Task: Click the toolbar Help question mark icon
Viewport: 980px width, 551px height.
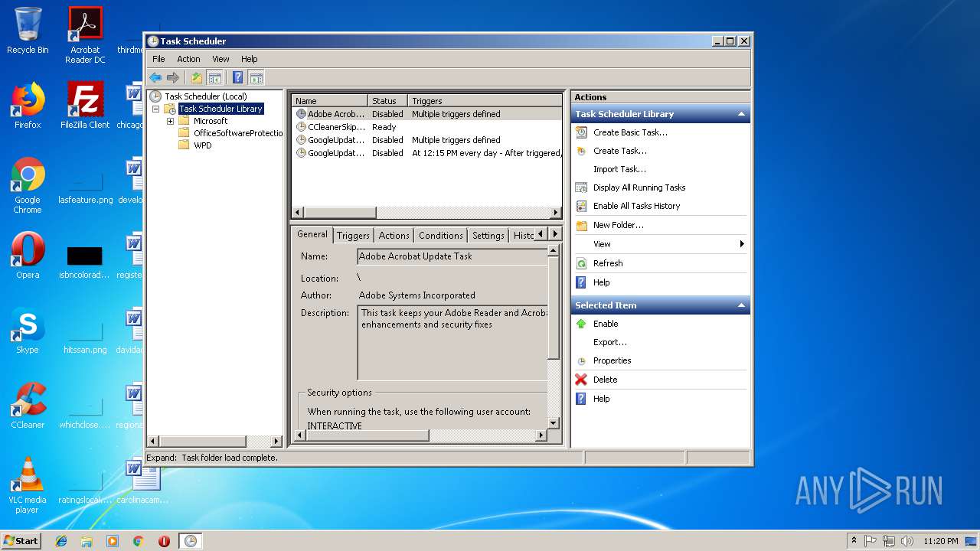Action: point(238,77)
